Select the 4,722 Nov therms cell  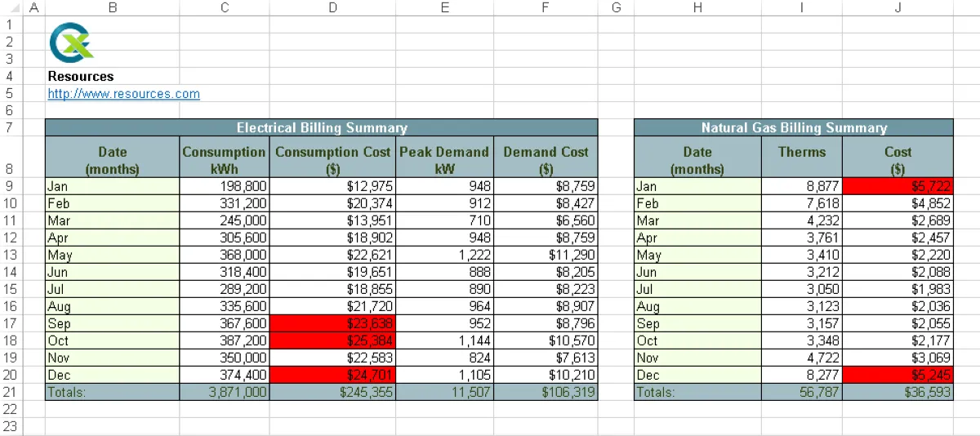pos(802,358)
